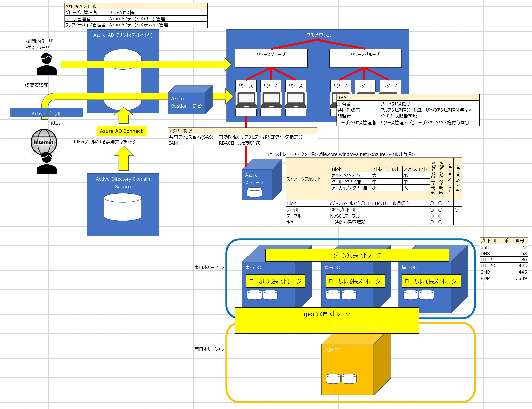Select the Azure ADロール header cell
Screen dimensions: 532x409
86,6
